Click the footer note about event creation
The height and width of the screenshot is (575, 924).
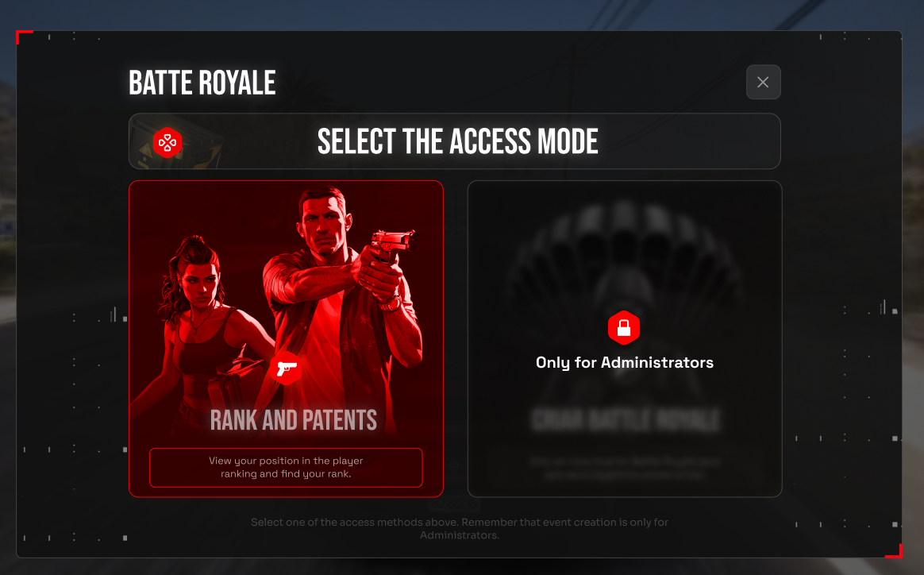pyautogui.click(x=460, y=528)
